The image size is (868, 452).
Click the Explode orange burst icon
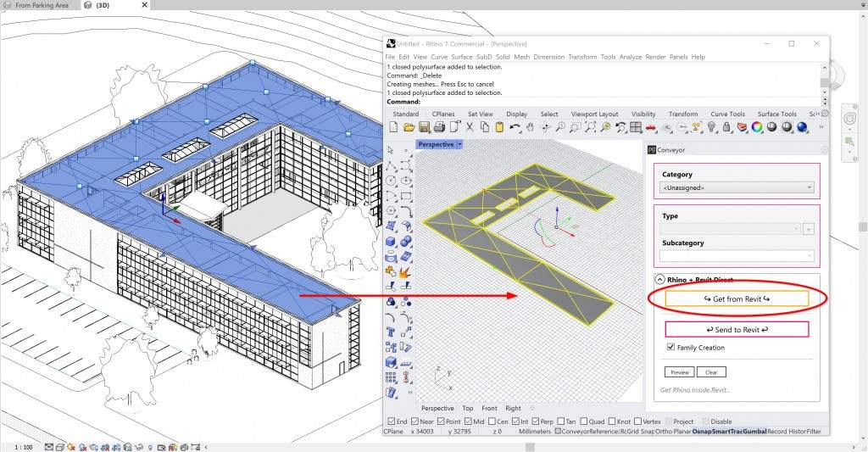[406, 271]
